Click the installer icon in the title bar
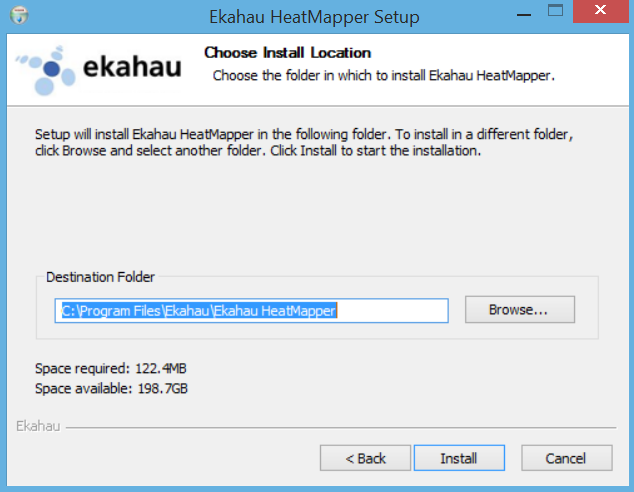The width and height of the screenshot is (634, 492). [19, 15]
